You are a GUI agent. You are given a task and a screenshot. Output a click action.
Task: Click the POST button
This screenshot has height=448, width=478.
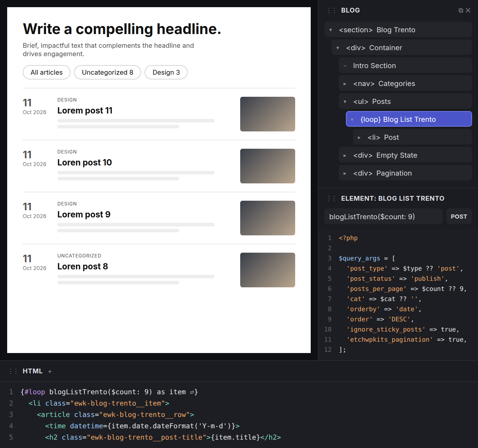tap(459, 216)
